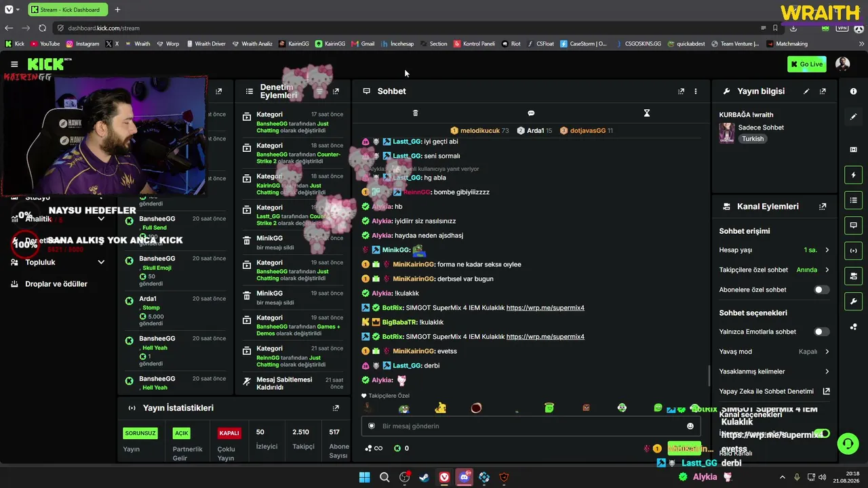Open the Sohbet panel three-dot menu
Viewport: 868px width, 488px height.
(695, 91)
